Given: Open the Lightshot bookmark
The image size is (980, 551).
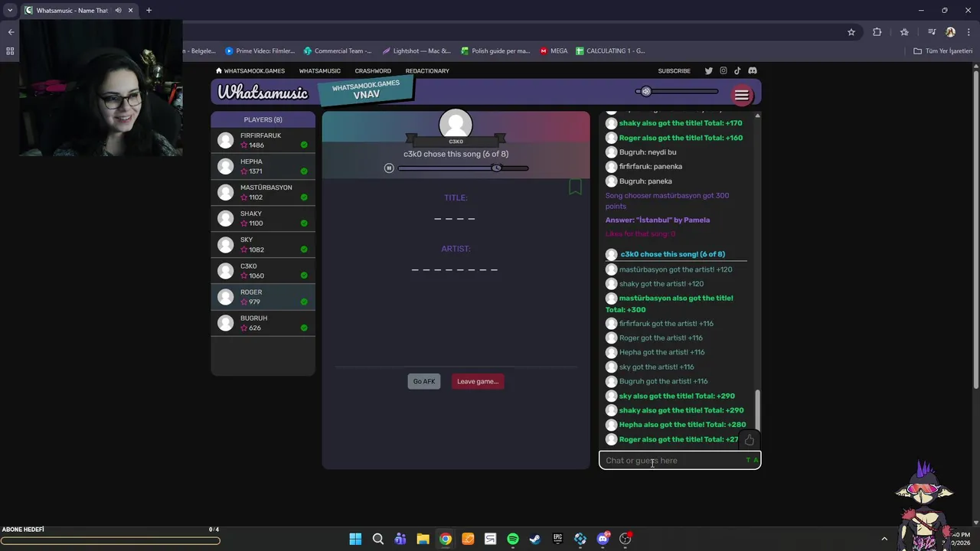Looking at the screenshot, I should [x=416, y=51].
